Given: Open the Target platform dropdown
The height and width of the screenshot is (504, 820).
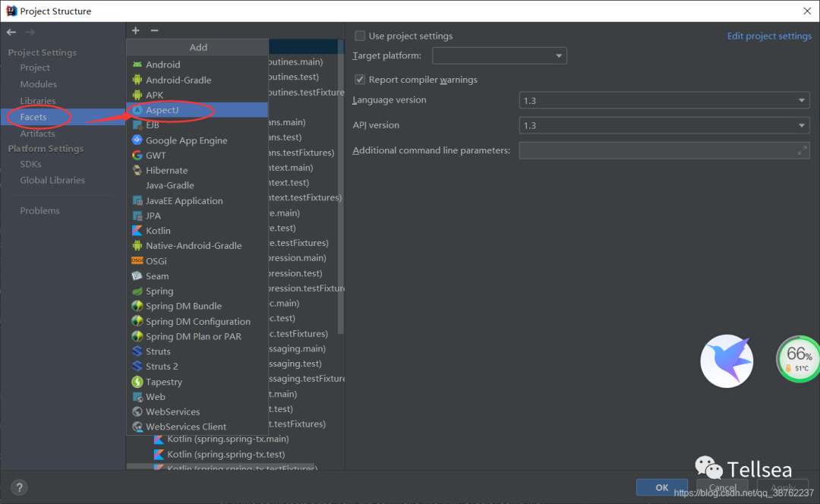Looking at the screenshot, I should coord(500,55).
